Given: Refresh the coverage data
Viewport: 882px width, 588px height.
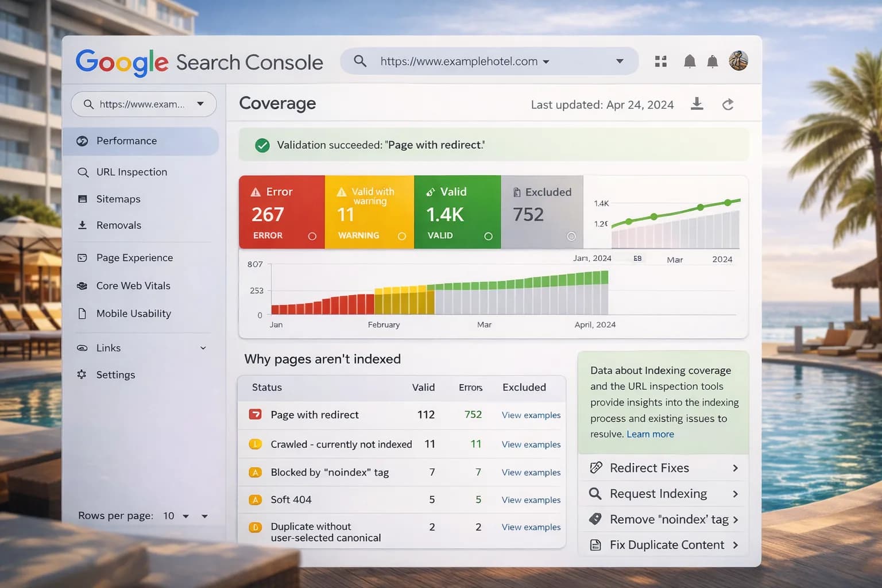Looking at the screenshot, I should (728, 105).
